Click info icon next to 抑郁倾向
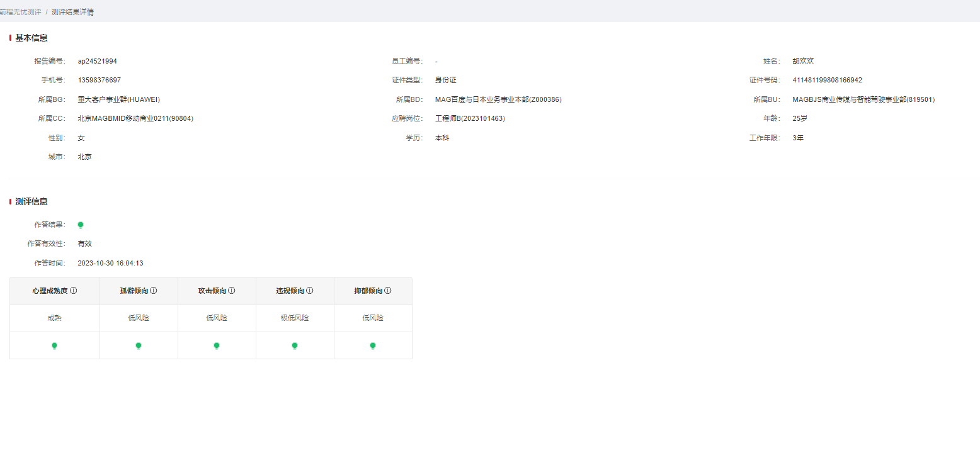The image size is (980, 453). tap(388, 291)
